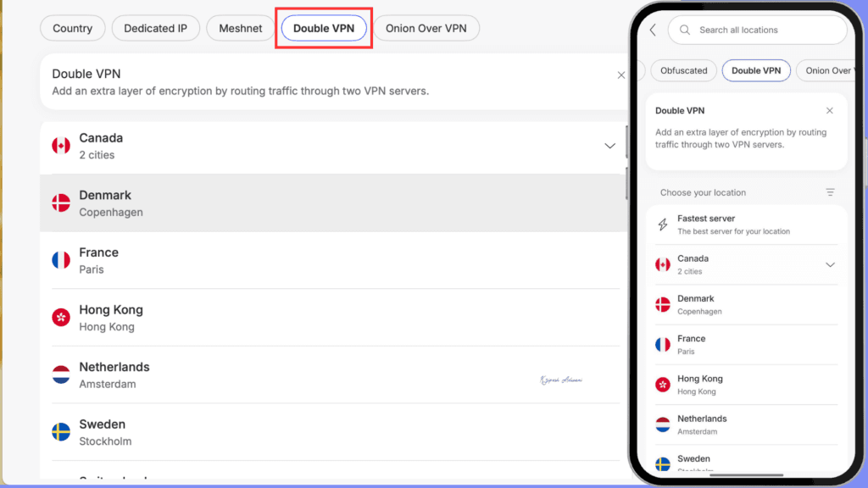This screenshot has height=488, width=868.
Task: Select Canada on the phone list
Action: tap(746, 264)
